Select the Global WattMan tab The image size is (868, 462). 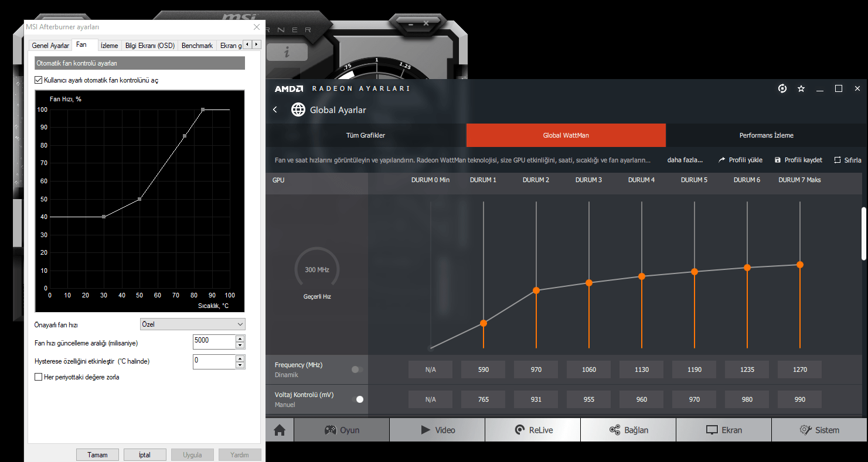(566, 135)
